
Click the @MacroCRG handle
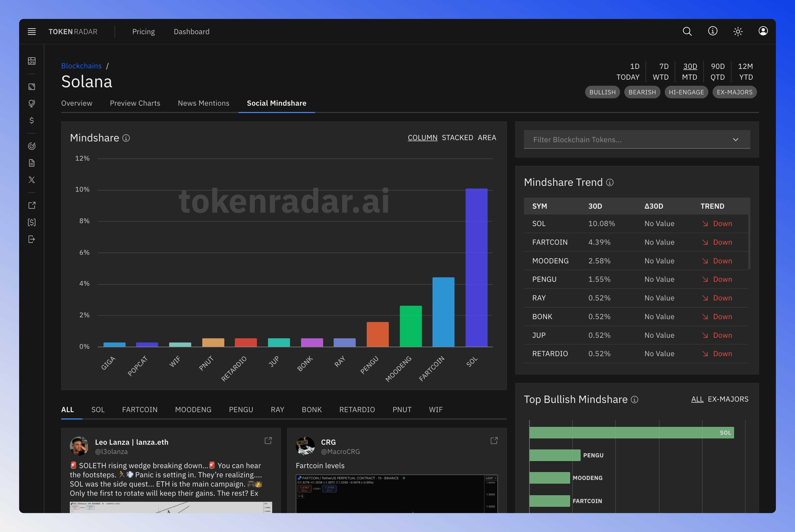pos(341,452)
